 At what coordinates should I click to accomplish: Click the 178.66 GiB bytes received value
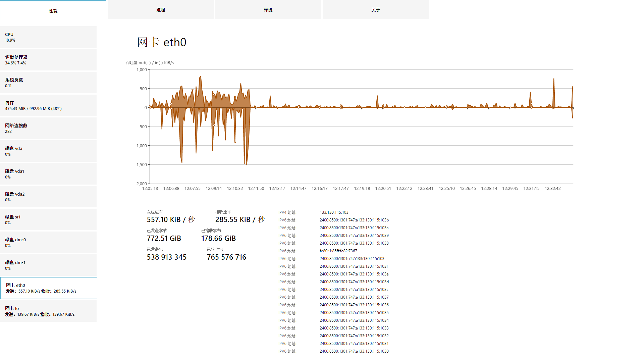coord(218,238)
